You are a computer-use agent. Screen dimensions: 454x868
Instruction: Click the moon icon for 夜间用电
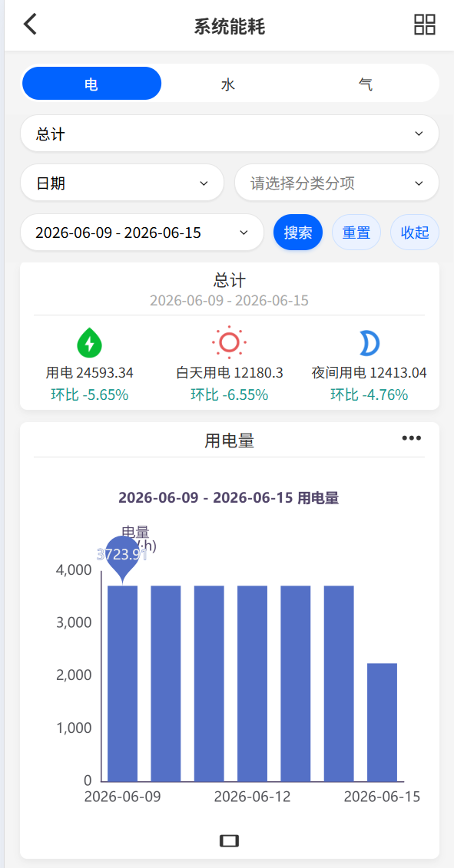[x=369, y=342]
